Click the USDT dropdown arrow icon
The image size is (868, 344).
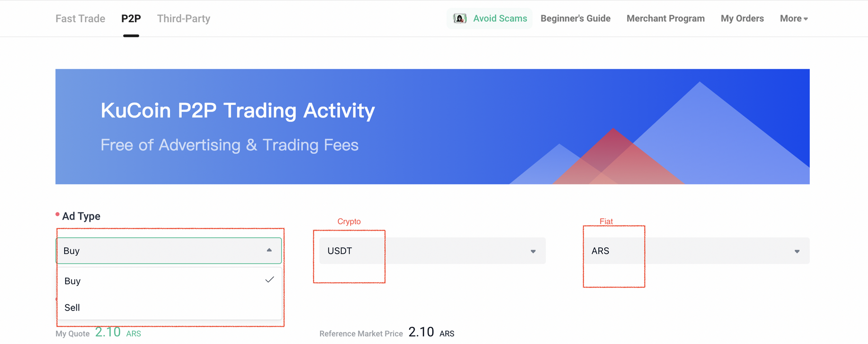[533, 251]
